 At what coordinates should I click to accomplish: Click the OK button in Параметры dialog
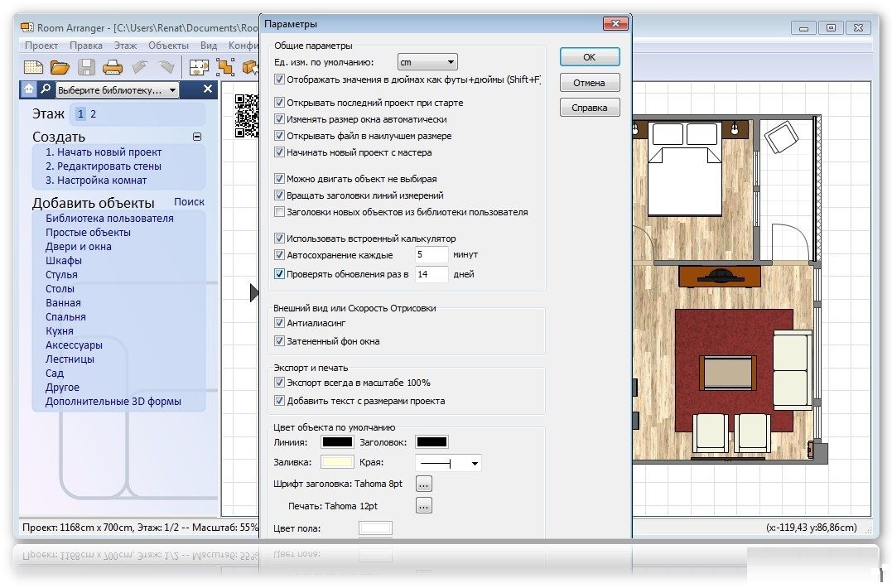coord(589,57)
